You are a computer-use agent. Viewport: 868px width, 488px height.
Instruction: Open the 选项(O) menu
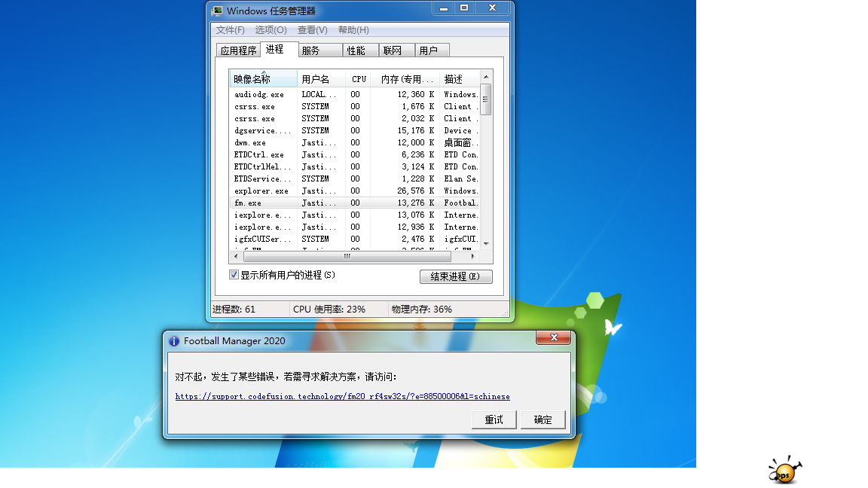click(x=270, y=30)
